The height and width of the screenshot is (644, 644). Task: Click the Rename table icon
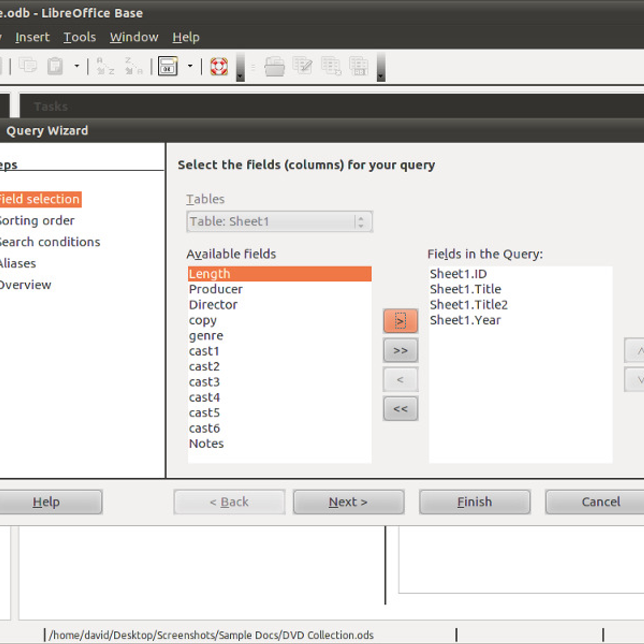coord(359,66)
